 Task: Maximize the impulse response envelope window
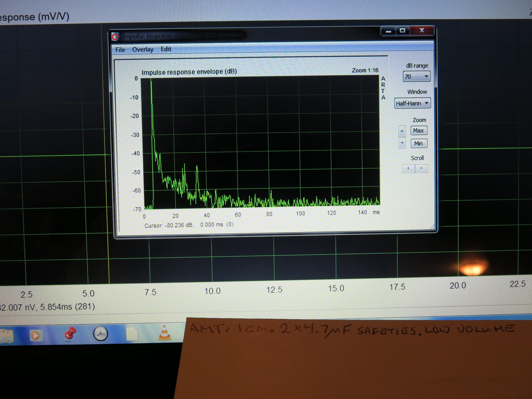click(x=402, y=31)
